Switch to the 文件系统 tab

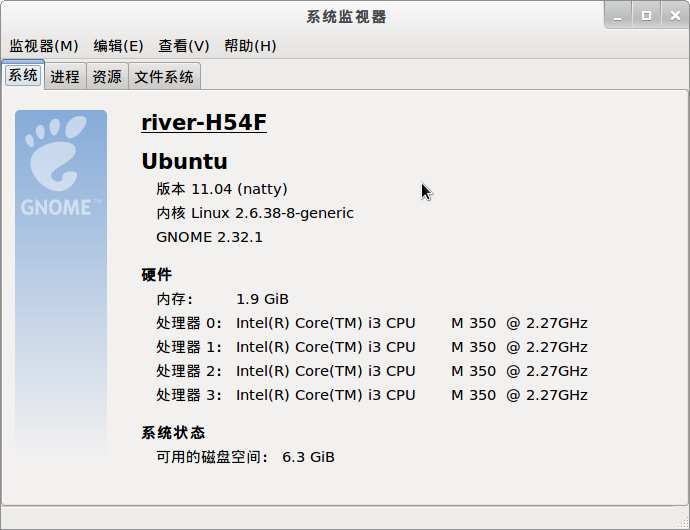click(x=164, y=77)
